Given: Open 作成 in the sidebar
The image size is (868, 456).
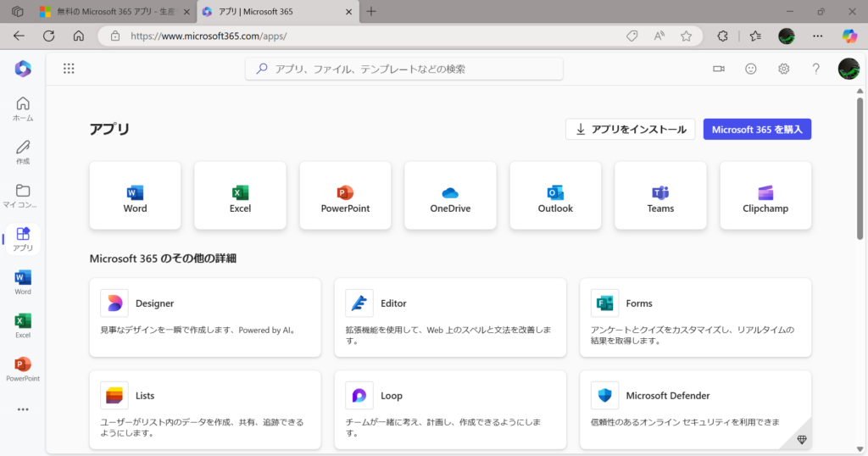Looking at the screenshot, I should click(x=23, y=153).
